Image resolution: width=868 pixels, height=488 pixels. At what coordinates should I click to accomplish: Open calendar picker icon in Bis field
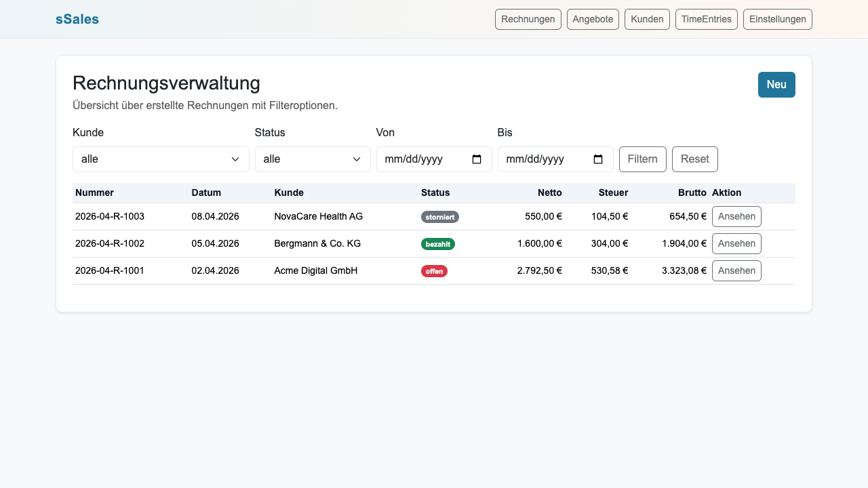(x=598, y=159)
